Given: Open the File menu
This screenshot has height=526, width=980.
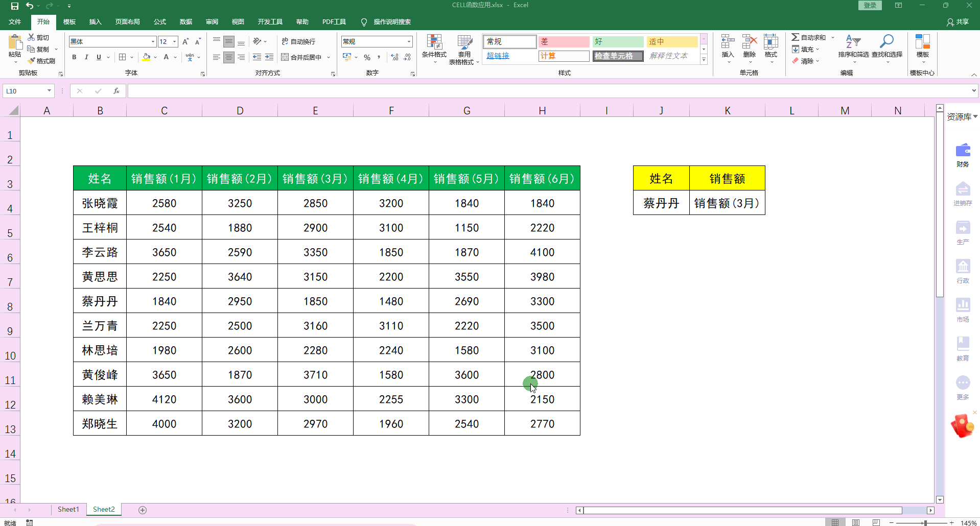Looking at the screenshot, I should pyautogui.click(x=15, y=21).
